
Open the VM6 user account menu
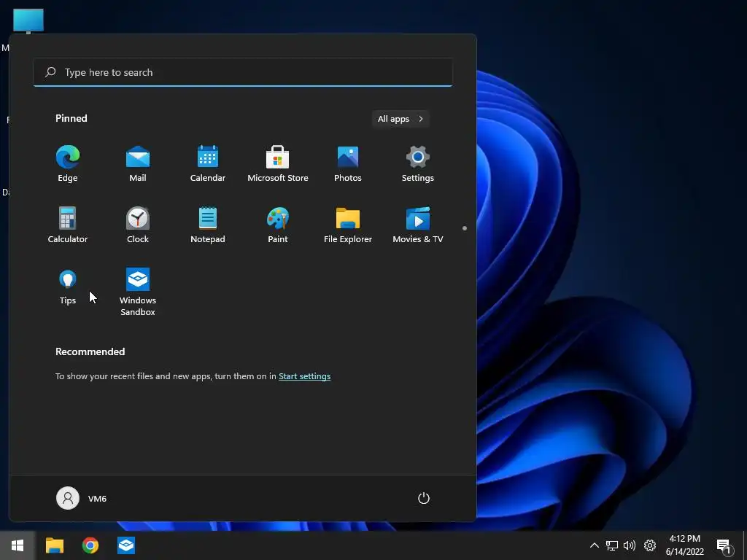pos(82,498)
